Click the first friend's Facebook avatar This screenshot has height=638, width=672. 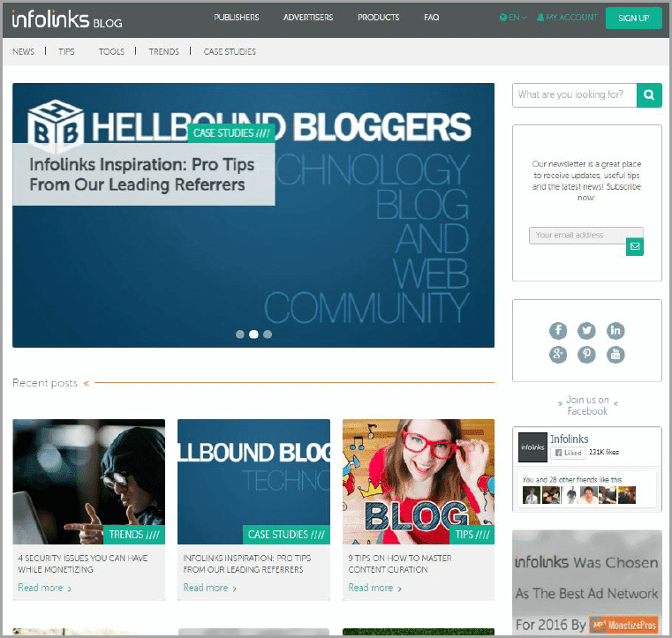532,495
